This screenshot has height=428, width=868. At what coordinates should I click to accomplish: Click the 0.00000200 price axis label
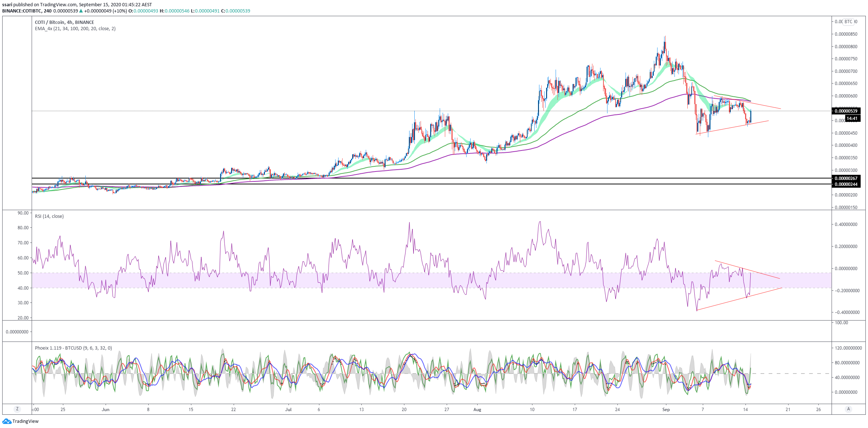pos(846,195)
